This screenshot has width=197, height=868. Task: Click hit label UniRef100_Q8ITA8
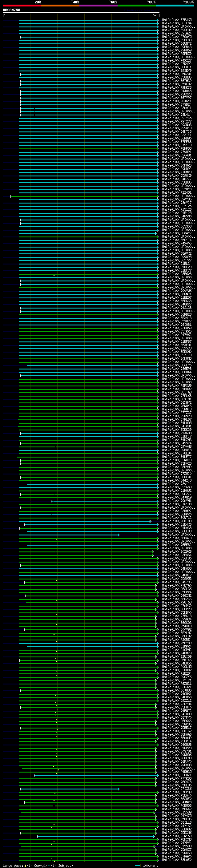point(177,392)
